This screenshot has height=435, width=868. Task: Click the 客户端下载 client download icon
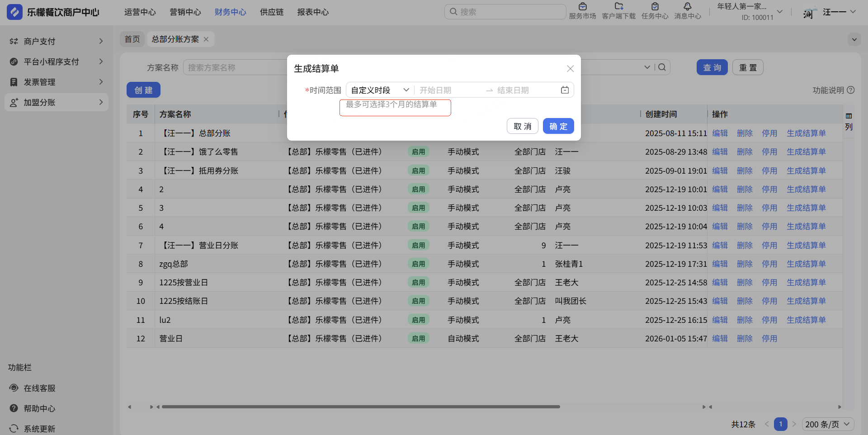[x=618, y=7]
